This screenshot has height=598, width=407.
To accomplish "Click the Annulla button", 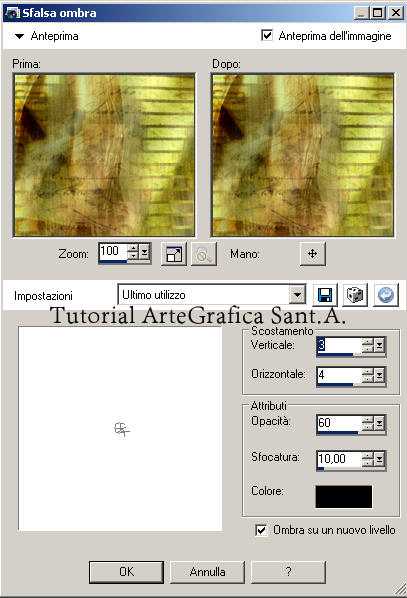I will point(207,572).
